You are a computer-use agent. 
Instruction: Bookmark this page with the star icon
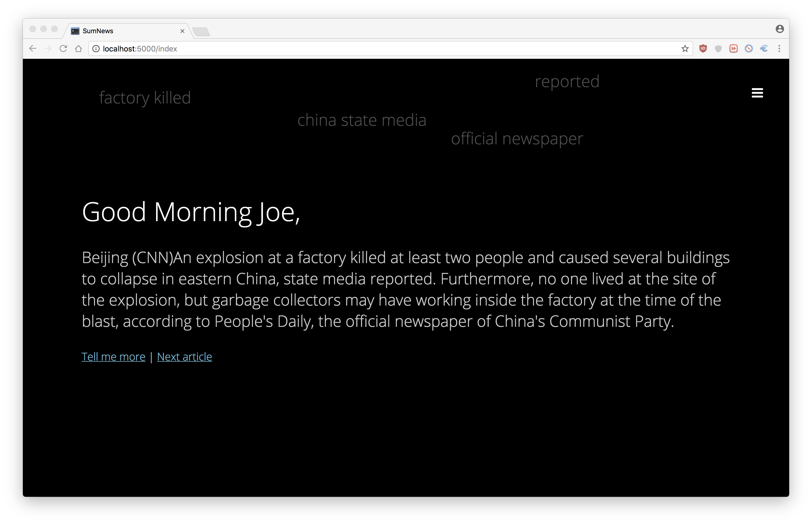685,49
